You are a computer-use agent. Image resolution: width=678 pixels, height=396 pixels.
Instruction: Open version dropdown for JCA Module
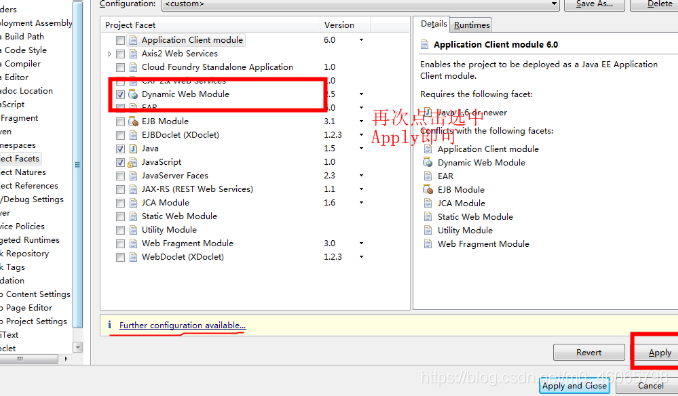tap(361, 203)
